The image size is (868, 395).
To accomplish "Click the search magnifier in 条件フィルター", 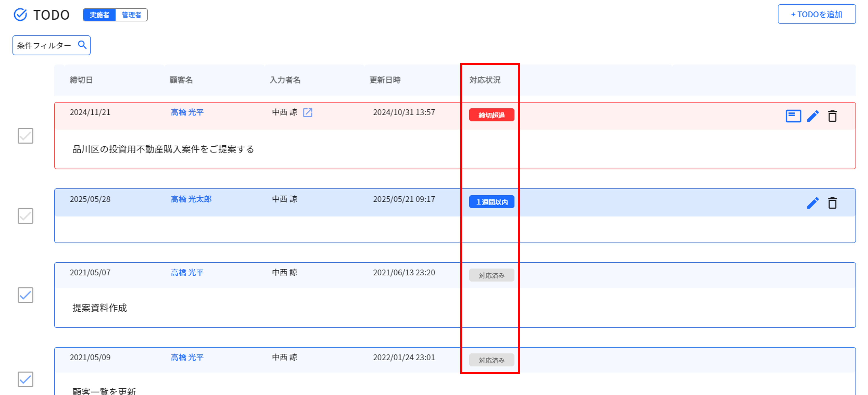I will click(x=82, y=45).
